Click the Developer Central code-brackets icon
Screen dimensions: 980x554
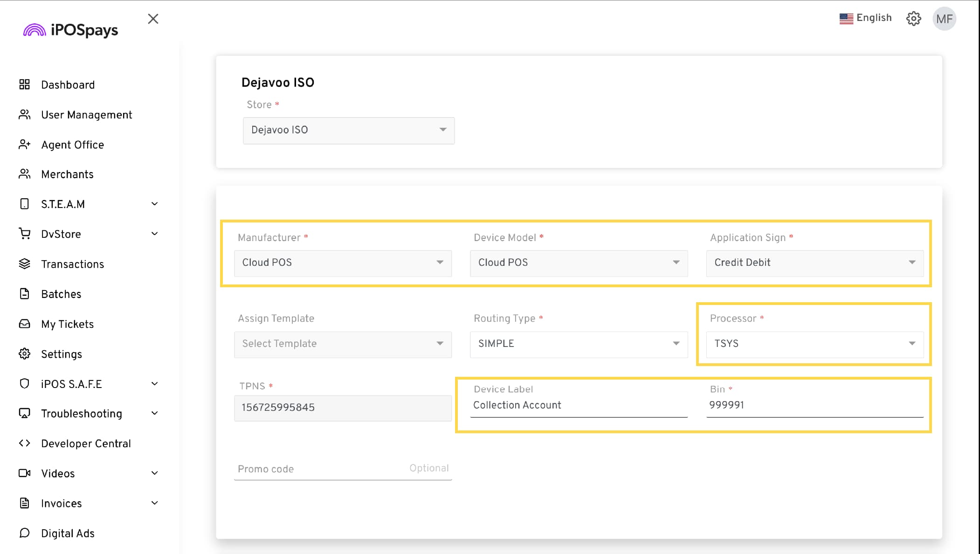tap(24, 443)
